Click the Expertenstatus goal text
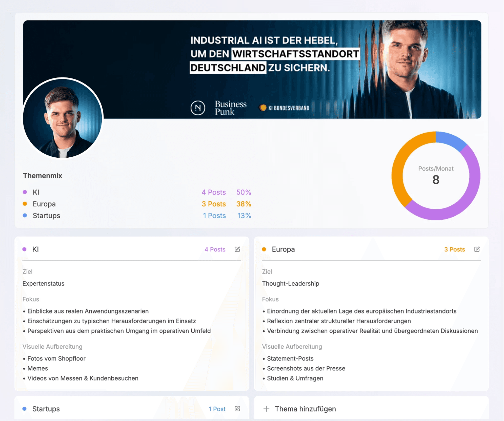The image size is (504, 421). pyautogui.click(x=43, y=283)
